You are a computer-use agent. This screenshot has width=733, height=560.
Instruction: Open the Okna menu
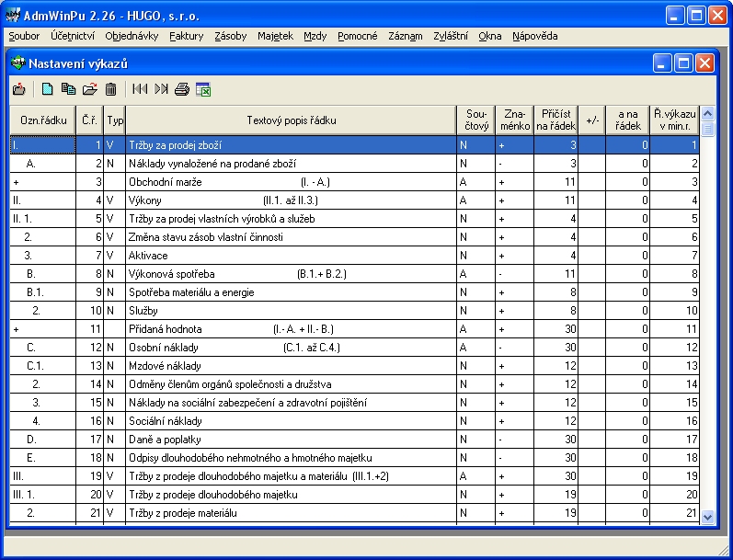pos(490,36)
